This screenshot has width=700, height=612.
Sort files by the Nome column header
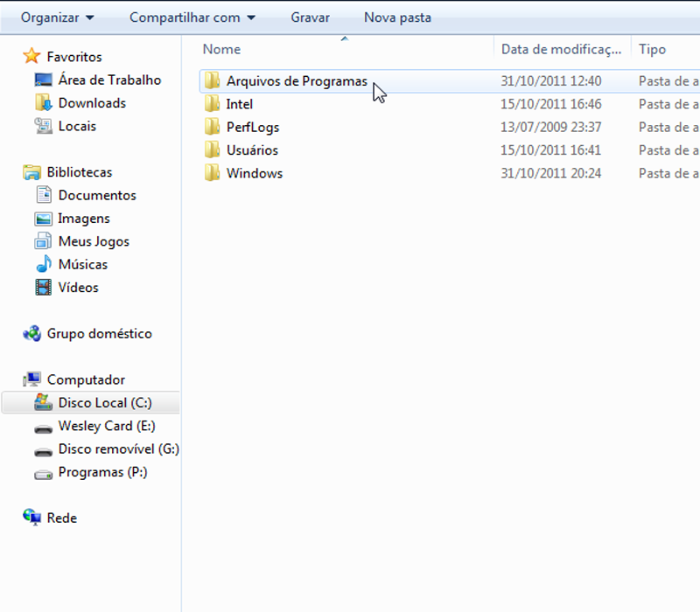[x=221, y=50]
